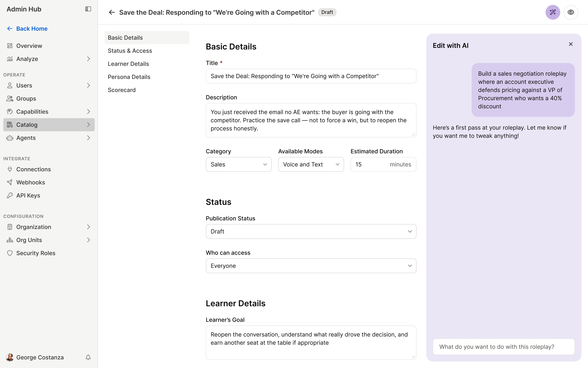Click the Webhooks icon

point(10,182)
